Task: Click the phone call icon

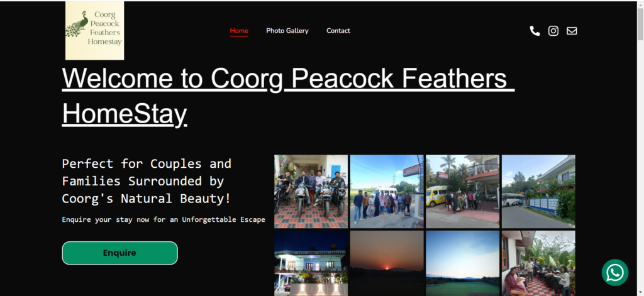Action: [535, 31]
